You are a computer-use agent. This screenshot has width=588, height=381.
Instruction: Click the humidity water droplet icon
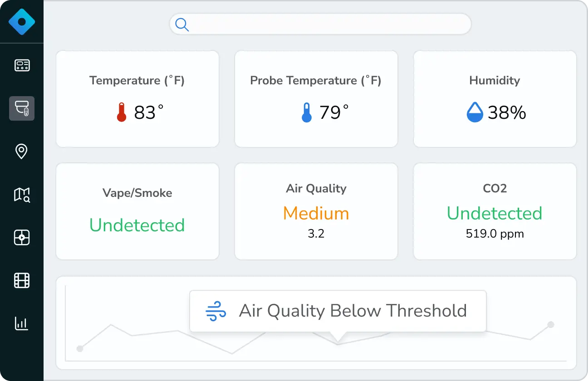point(475,112)
